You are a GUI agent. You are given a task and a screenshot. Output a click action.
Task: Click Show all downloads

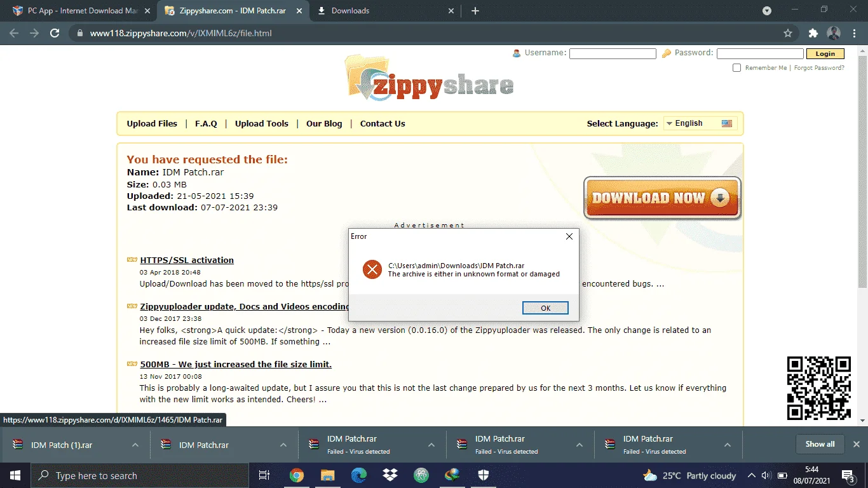(820, 444)
